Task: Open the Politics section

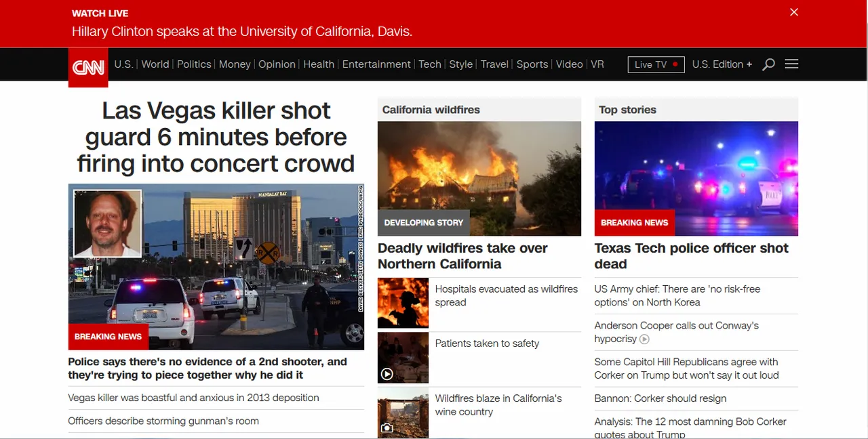Action: [x=194, y=64]
